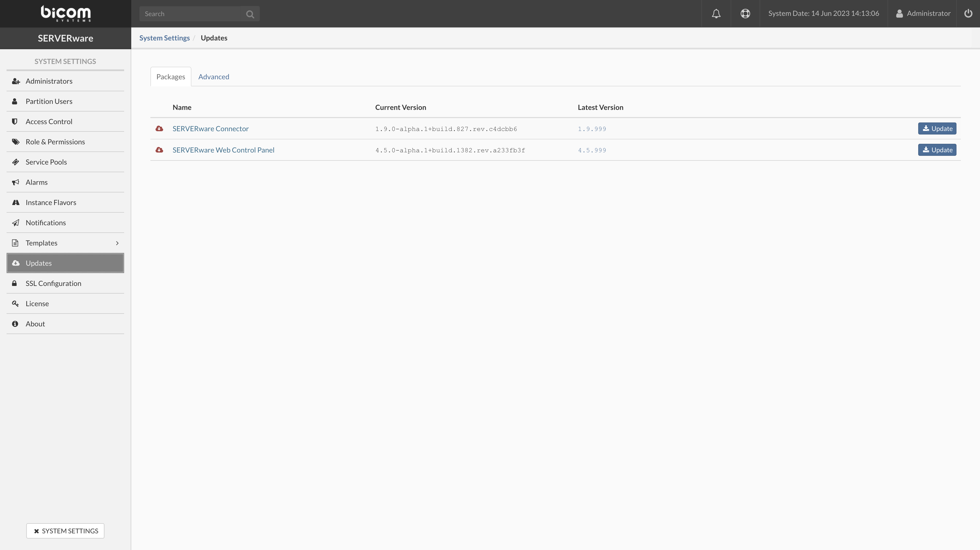Open the SERVERware Connector link
Viewport: 980px width, 550px height.
click(210, 128)
